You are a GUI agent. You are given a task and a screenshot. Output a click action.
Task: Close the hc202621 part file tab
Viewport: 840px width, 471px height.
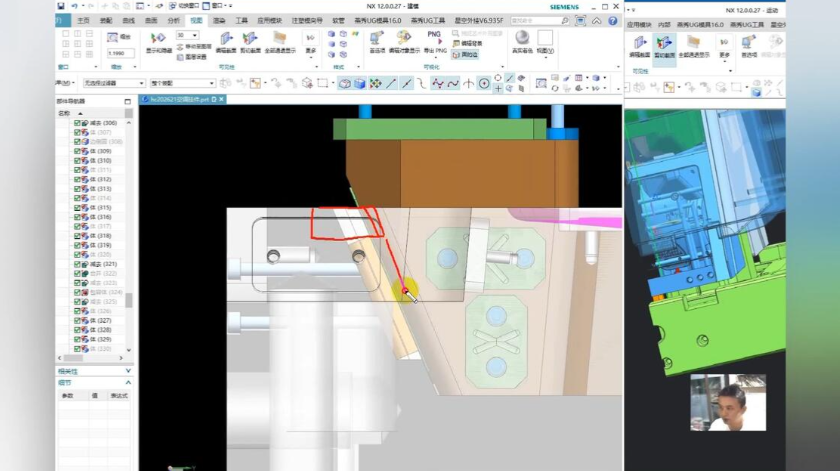(221, 99)
